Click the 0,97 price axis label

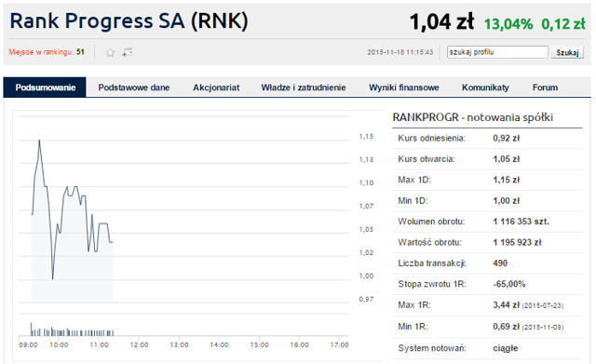point(366,300)
